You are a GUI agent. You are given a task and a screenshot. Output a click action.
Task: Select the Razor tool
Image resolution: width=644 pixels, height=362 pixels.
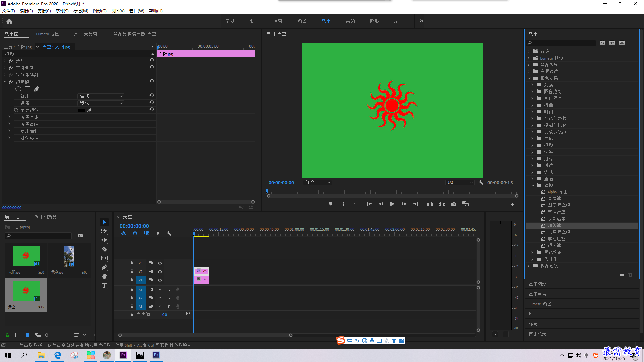(104, 249)
